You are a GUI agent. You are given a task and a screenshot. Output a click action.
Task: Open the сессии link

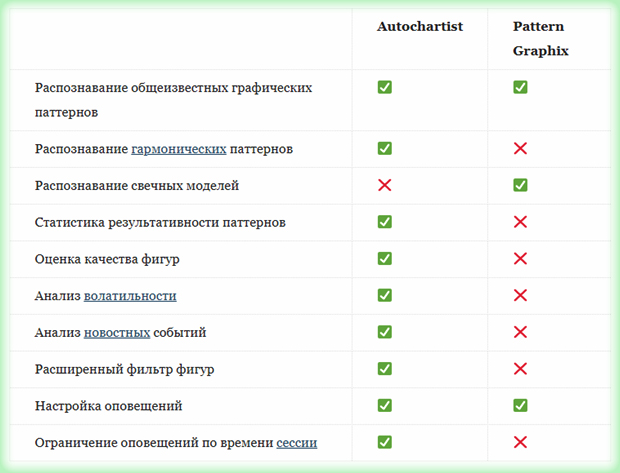click(297, 442)
